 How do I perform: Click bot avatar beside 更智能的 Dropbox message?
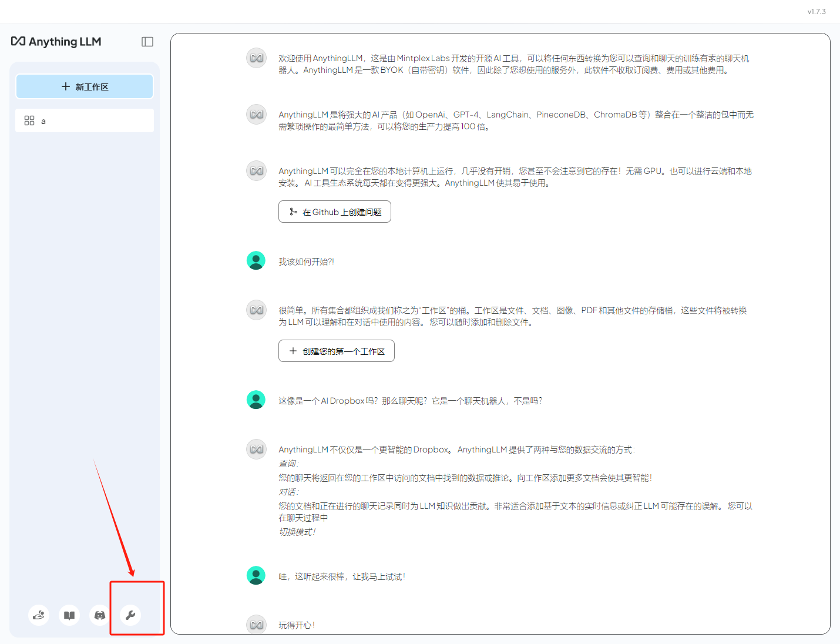pos(256,450)
